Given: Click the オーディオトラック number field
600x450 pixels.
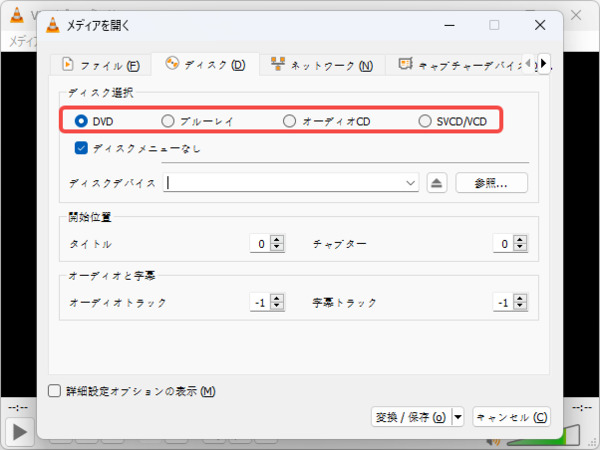Looking at the screenshot, I should [260, 302].
